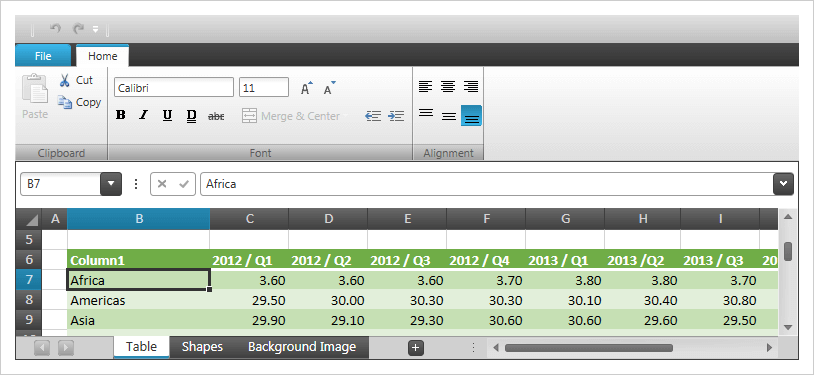The image size is (814, 375).
Task: Toggle strikethrough abc formatting
Action: point(216,116)
